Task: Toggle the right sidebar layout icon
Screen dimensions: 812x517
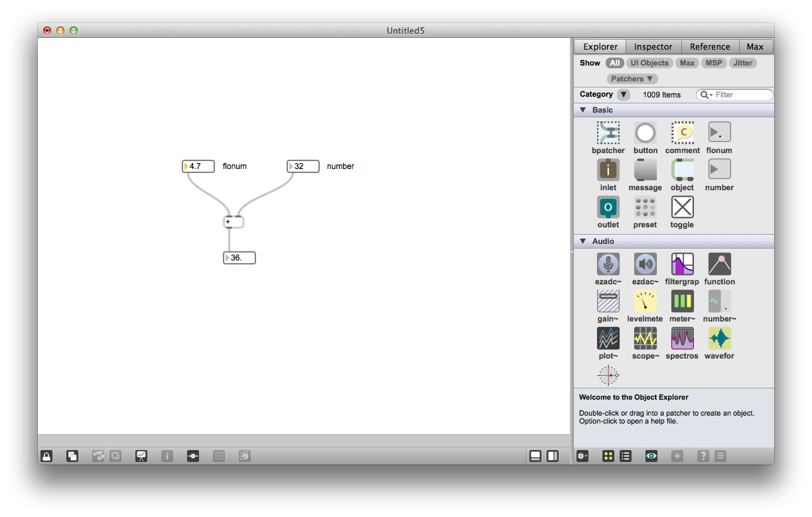Action: [553, 456]
